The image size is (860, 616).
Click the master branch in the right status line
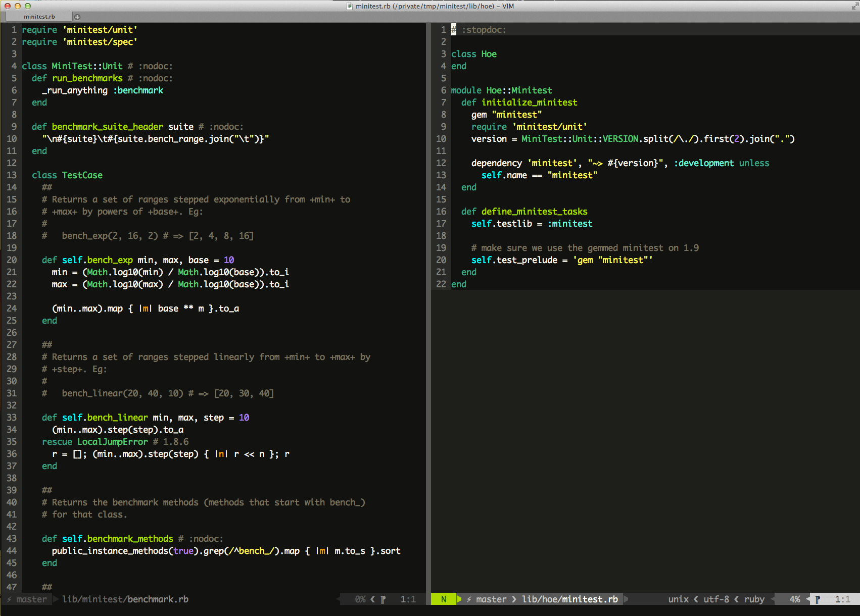[x=491, y=599]
